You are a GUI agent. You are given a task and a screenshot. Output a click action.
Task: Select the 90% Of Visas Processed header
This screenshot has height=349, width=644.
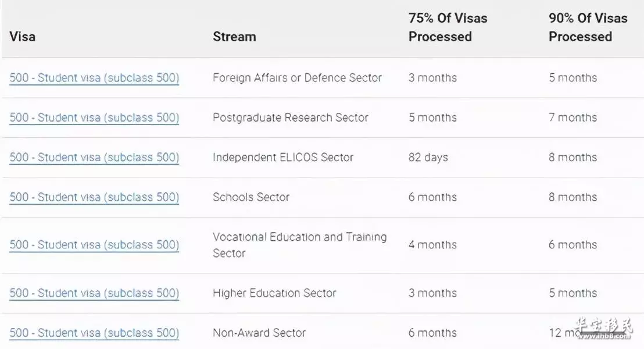(x=588, y=27)
